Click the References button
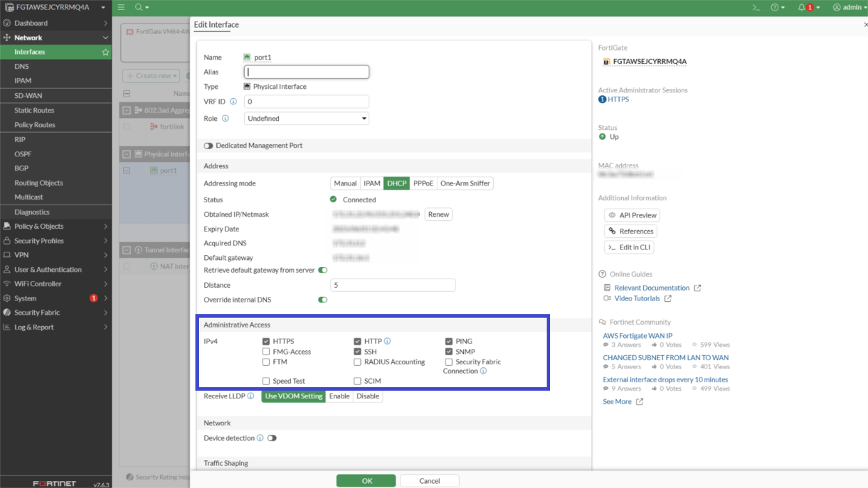 coord(631,231)
